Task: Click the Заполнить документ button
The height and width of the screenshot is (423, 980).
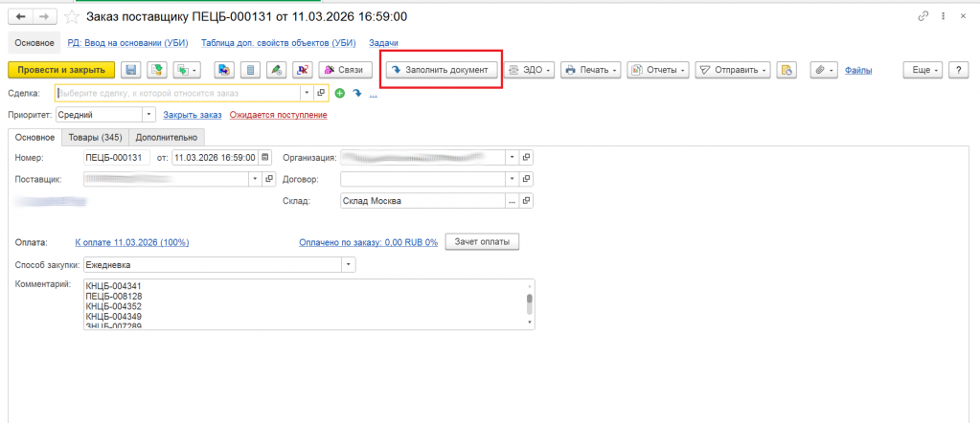Action: [442, 70]
